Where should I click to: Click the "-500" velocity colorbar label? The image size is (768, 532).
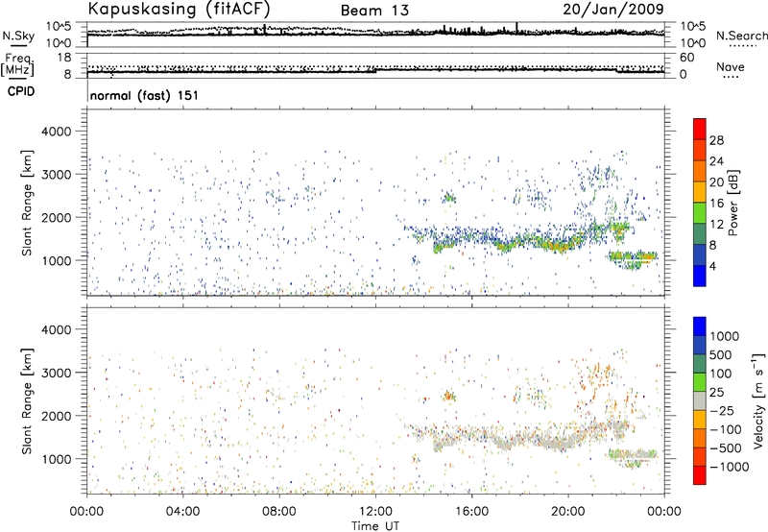coord(726,448)
